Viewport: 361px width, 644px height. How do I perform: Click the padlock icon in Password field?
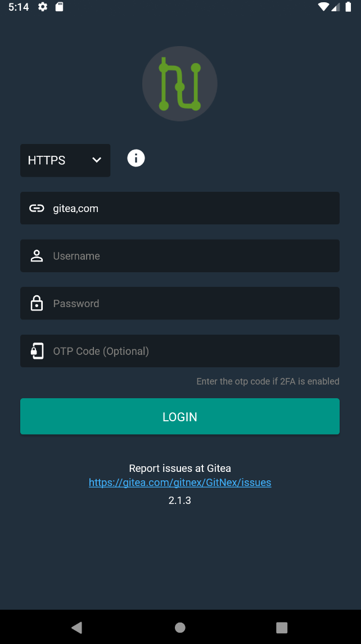click(37, 303)
